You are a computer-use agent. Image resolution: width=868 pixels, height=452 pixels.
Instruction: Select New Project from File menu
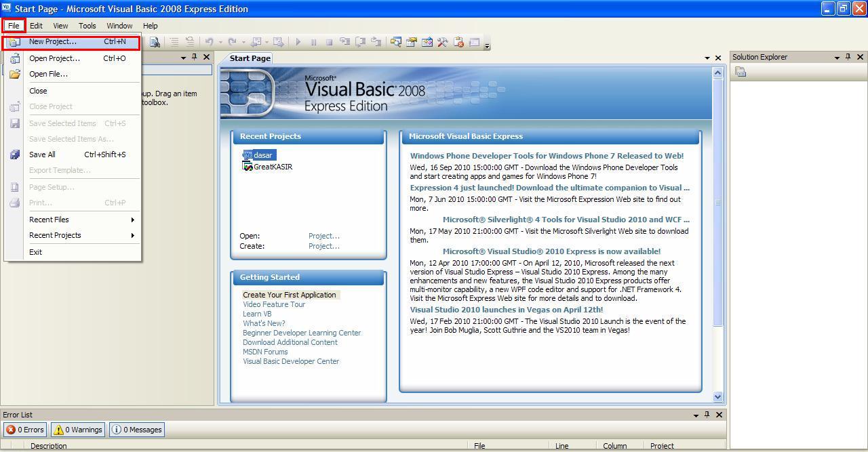point(73,42)
